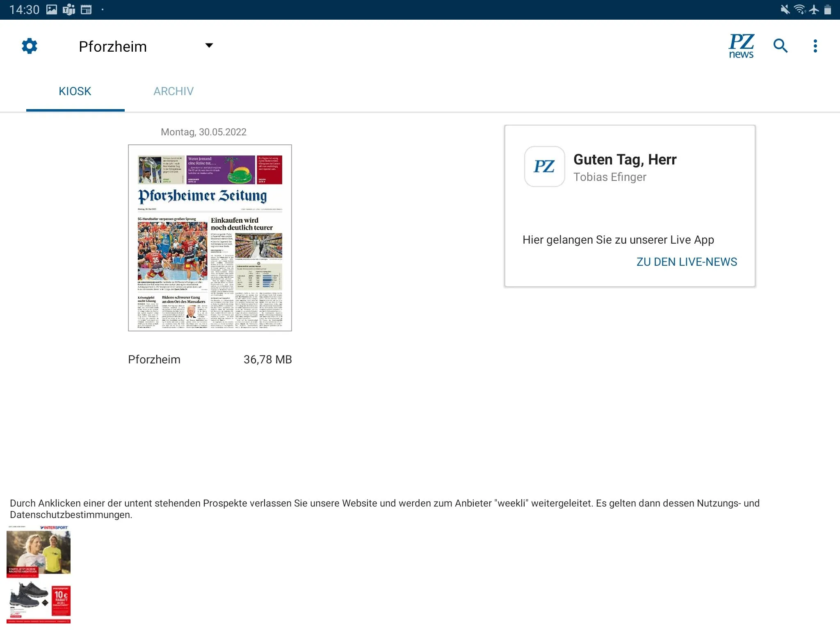Switch to the KIOSK tab
The width and height of the screenshot is (840, 630).
tap(75, 91)
